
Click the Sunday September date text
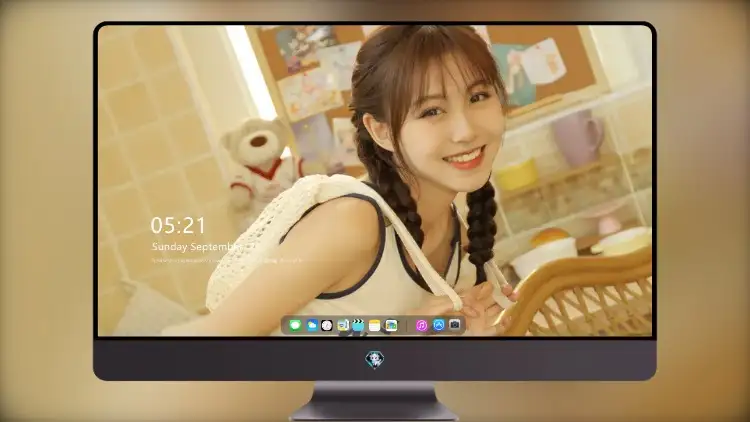[197, 247]
